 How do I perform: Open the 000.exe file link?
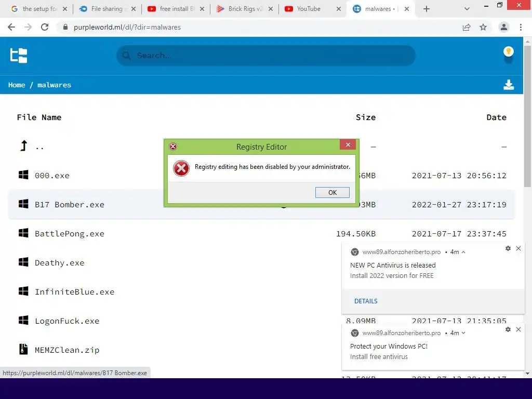tap(52, 176)
